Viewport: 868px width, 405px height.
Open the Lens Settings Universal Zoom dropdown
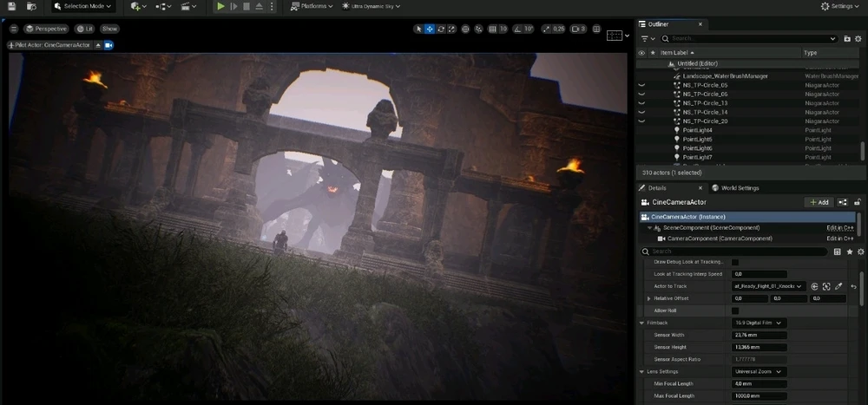[759, 371]
